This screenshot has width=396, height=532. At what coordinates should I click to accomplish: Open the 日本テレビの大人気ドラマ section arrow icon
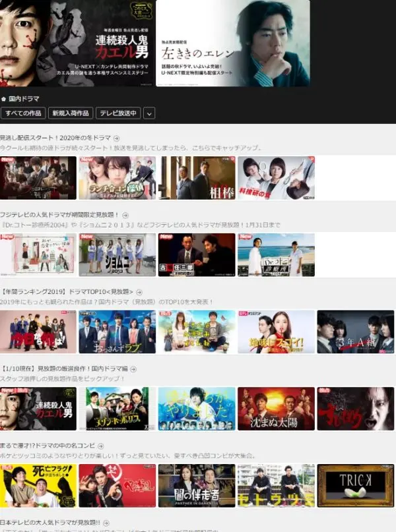coord(106,523)
